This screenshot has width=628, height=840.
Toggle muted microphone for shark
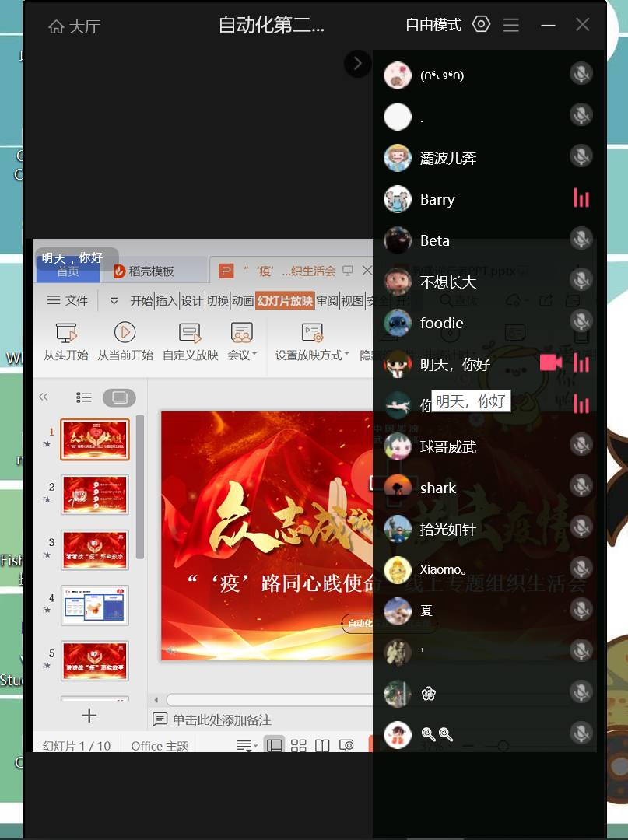pos(581,487)
